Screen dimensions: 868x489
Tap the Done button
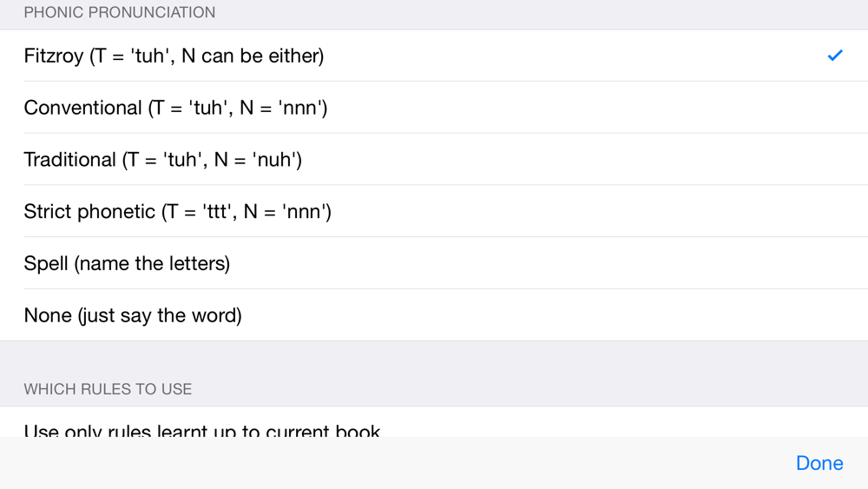[x=819, y=463]
